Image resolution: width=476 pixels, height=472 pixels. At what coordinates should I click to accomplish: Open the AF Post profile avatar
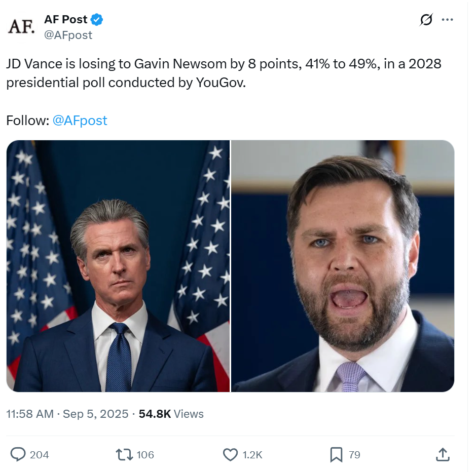click(x=21, y=26)
